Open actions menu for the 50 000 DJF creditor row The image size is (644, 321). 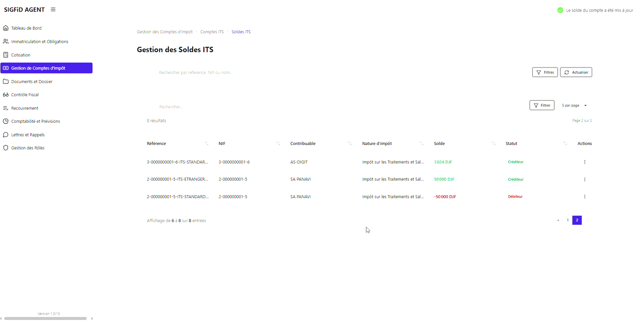585,180
